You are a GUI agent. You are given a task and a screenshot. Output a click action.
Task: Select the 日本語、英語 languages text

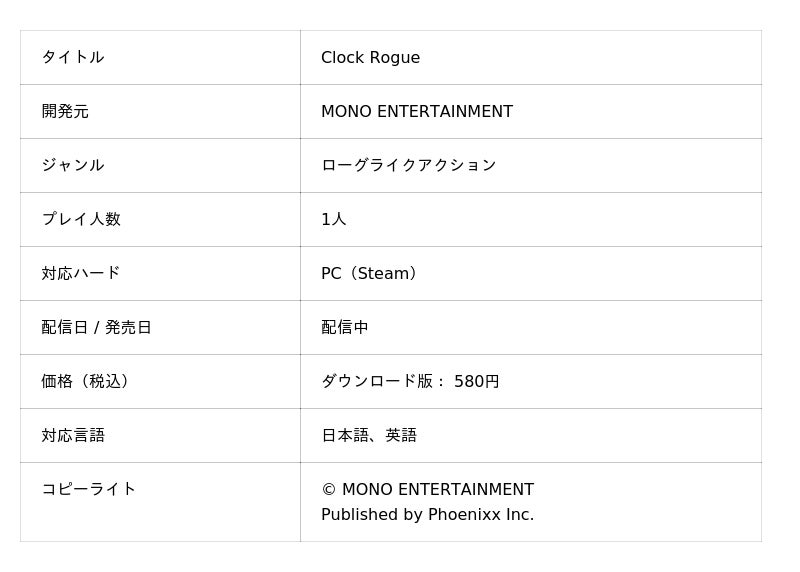369,435
